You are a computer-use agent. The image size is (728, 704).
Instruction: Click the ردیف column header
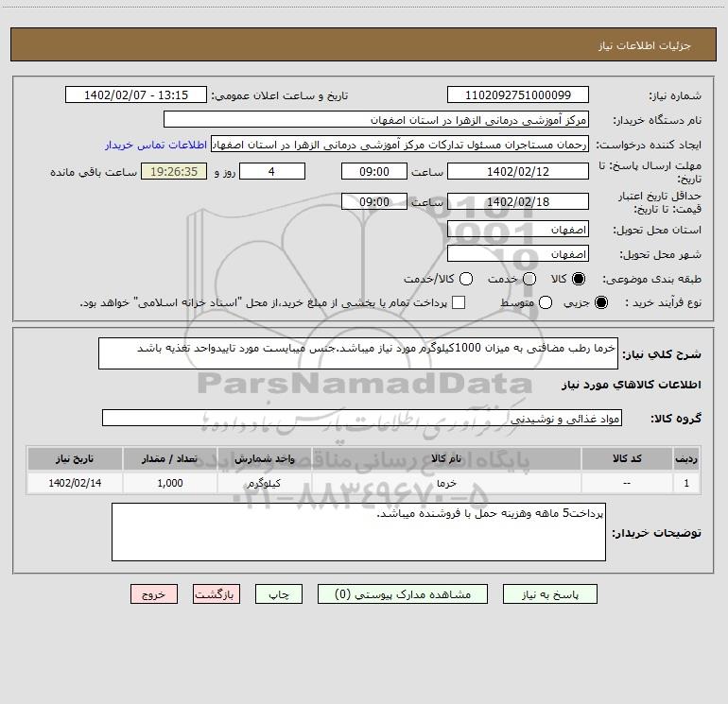pos(686,458)
